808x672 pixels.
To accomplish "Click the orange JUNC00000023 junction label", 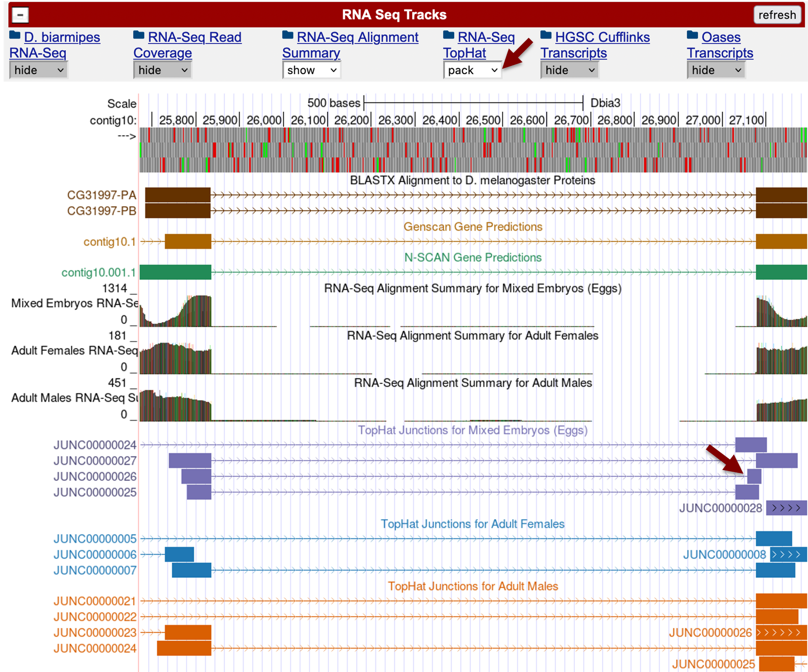I will tap(95, 632).
